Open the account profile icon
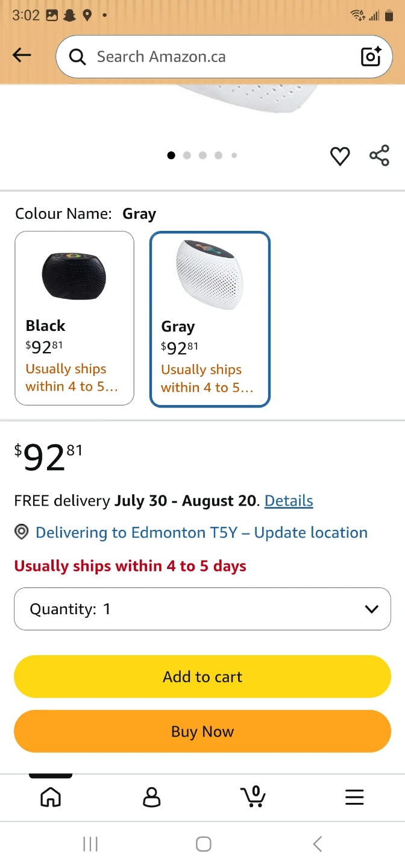 click(x=152, y=797)
